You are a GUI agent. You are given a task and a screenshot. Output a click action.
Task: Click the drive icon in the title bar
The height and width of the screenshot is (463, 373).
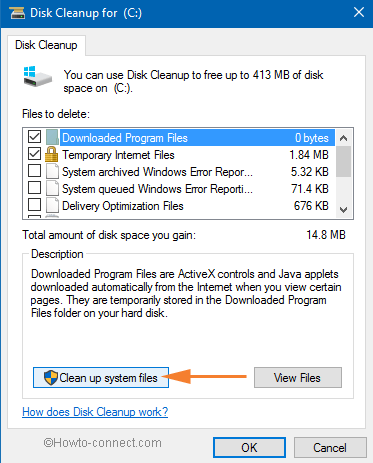[17, 13]
